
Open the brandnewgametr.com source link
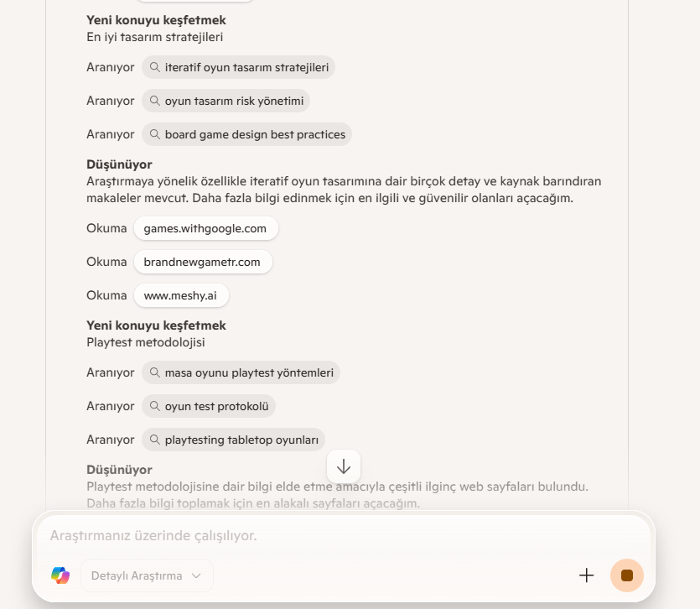tap(203, 262)
